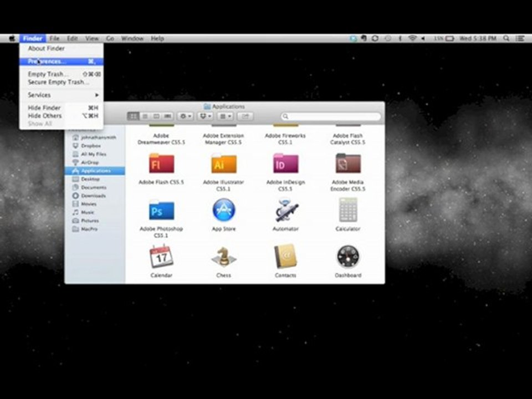Select Music in the sidebar

(x=95, y=212)
